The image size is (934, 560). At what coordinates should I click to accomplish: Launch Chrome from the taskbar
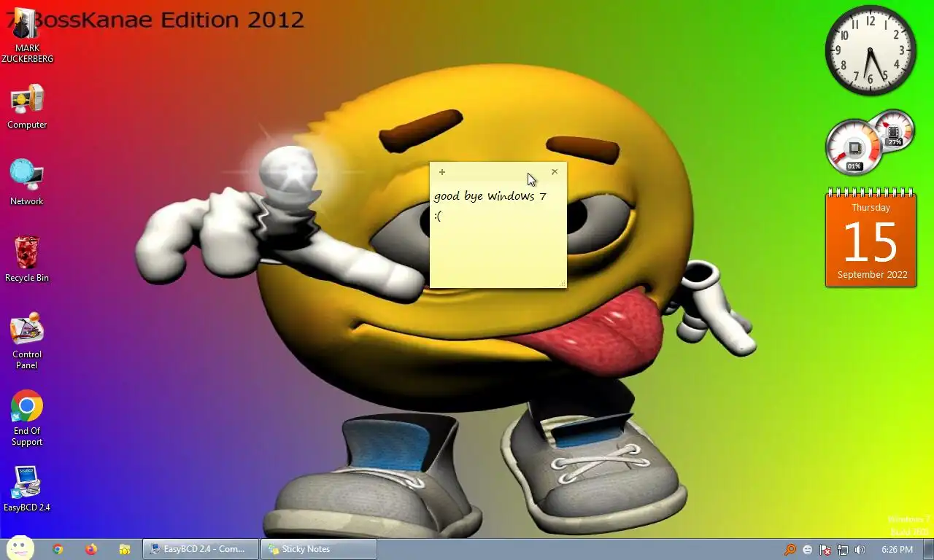point(58,550)
